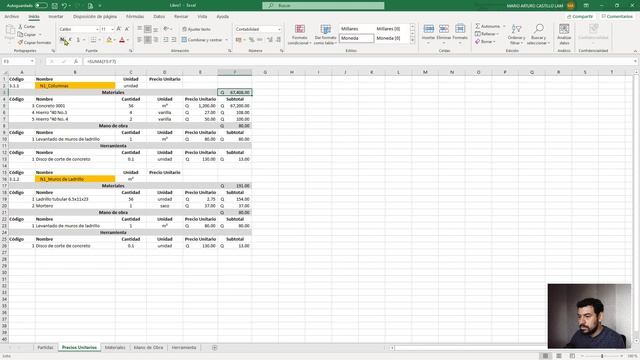
Task: Switch to the Partidas sheet tab
Action: (x=45, y=348)
